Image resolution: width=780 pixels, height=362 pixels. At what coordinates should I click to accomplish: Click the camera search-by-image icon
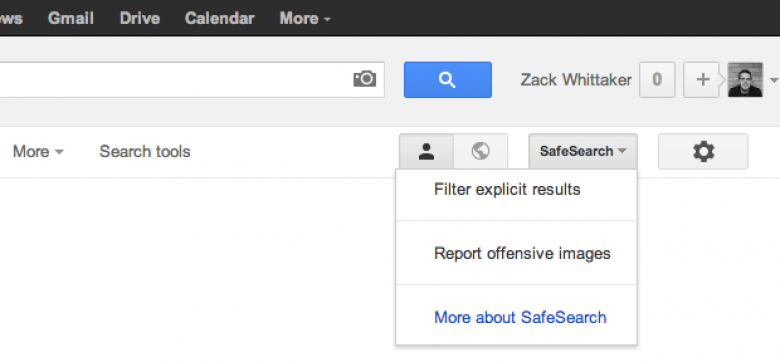(x=365, y=79)
